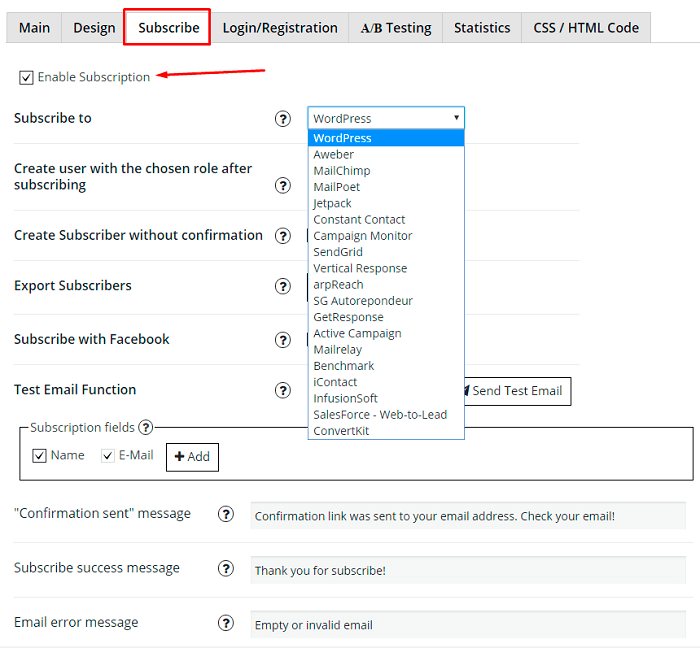
Task: Open the Design tab
Action: (94, 28)
